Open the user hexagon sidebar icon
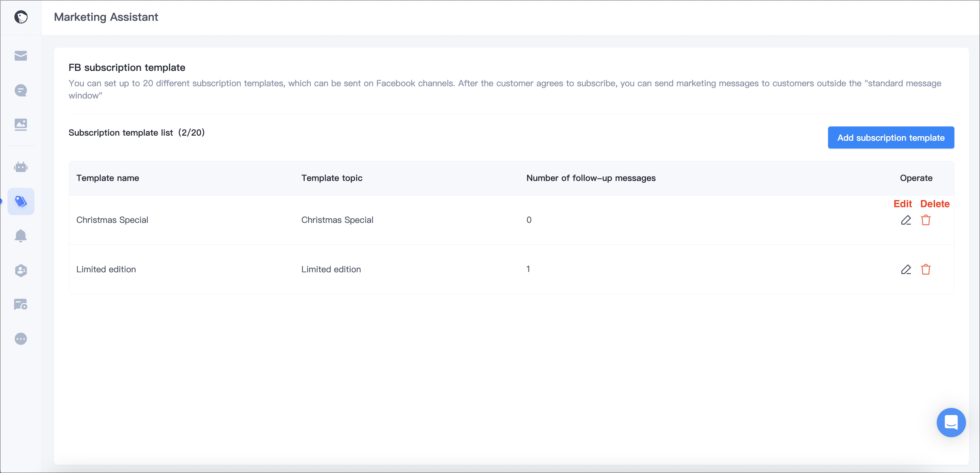This screenshot has height=473, width=980. click(21, 270)
